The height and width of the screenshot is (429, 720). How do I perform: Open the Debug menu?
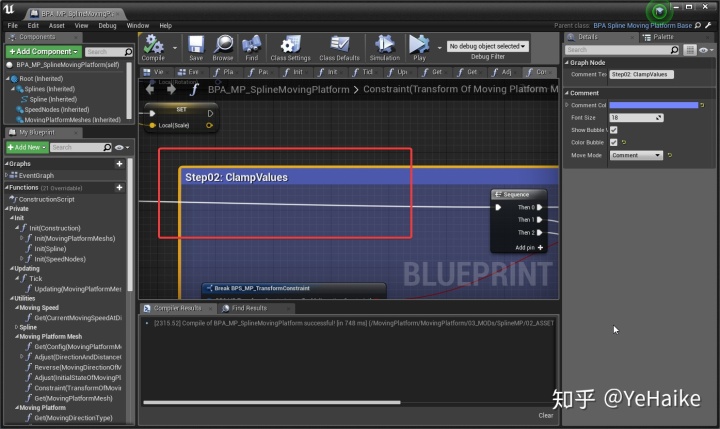coord(107,26)
